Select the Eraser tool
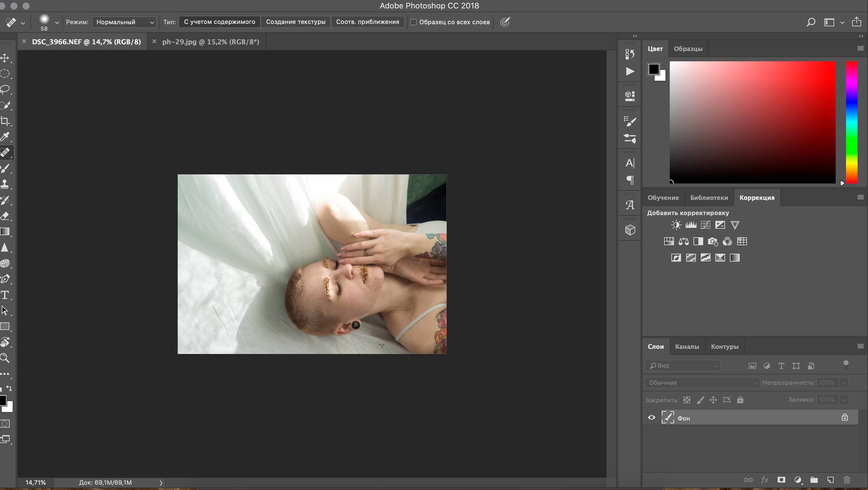The image size is (868, 490). [5, 216]
